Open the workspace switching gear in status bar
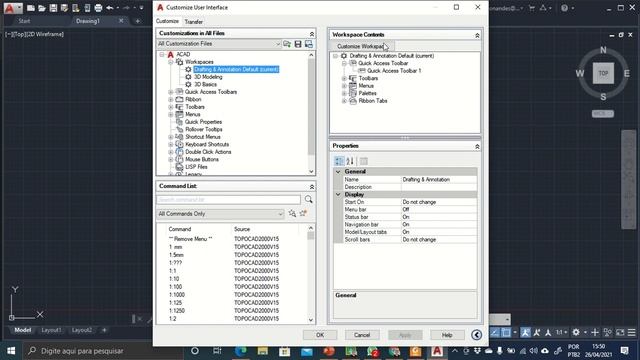The image size is (640, 360). pyautogui.click(x=576, y=332)
